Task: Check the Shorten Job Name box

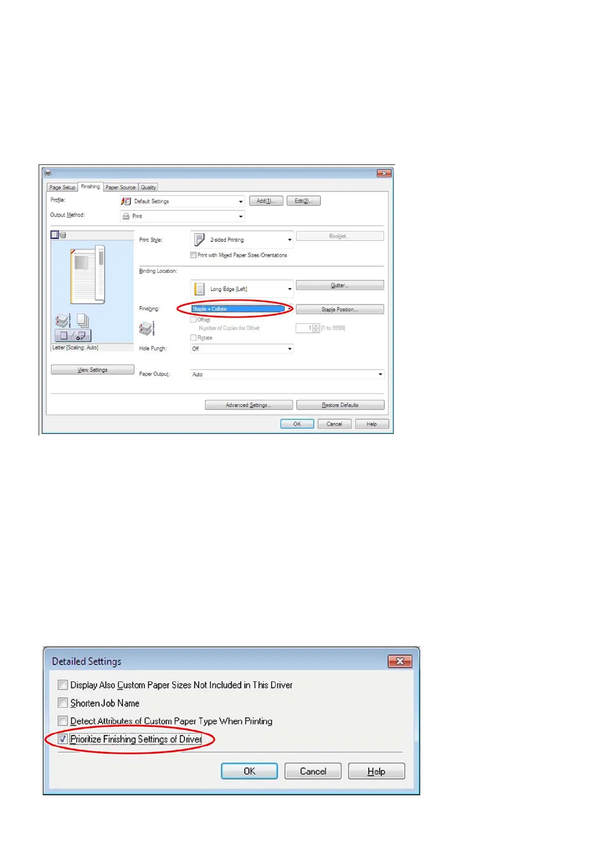Action: pos(63,703)
